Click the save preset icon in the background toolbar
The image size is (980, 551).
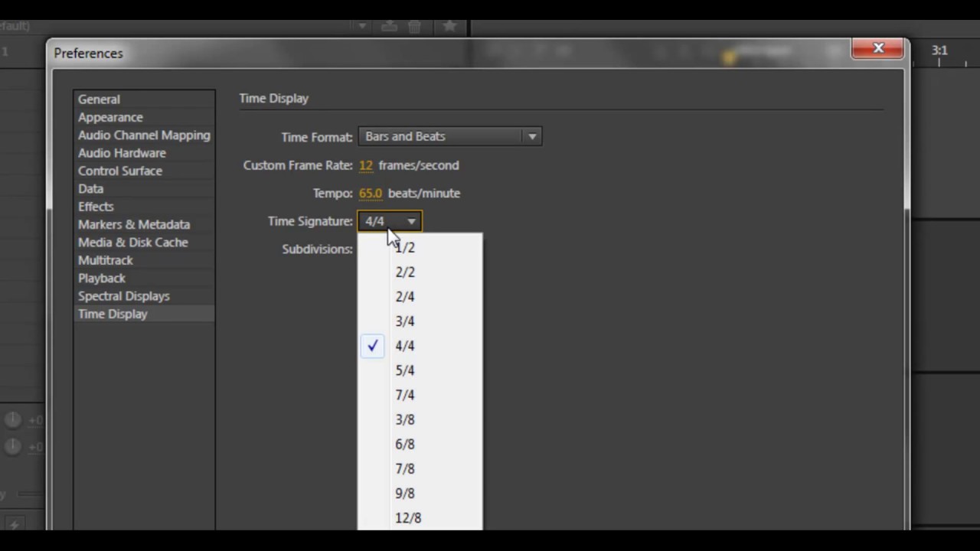click(390, 26)
